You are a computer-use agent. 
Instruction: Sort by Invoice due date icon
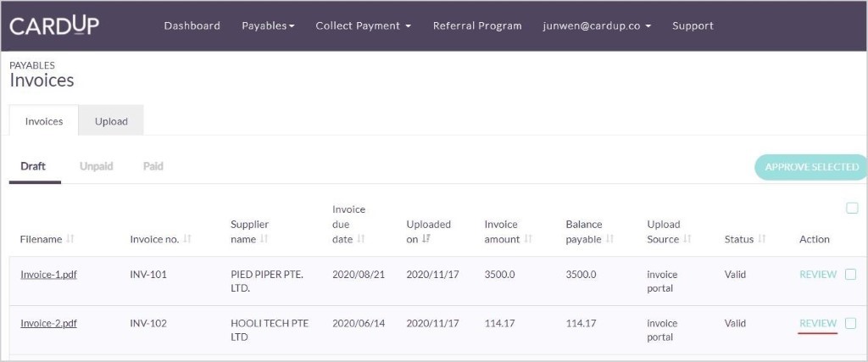(x=362, y=240)
